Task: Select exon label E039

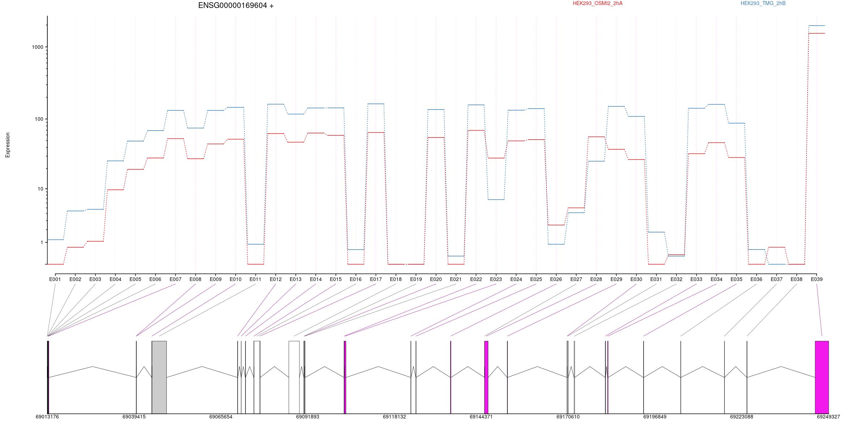Action: coord(817,279)
